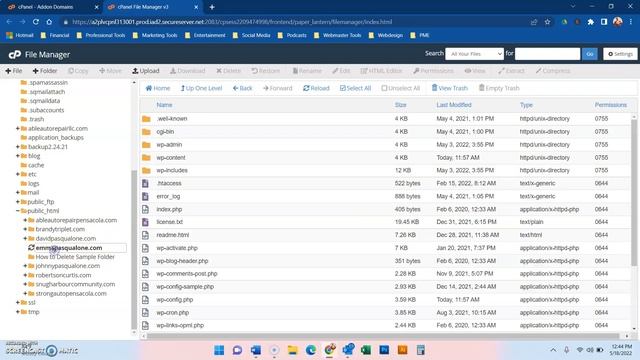Bookmark this page with the star icon
Screen dimensions: 640x360
coord(547,22)
